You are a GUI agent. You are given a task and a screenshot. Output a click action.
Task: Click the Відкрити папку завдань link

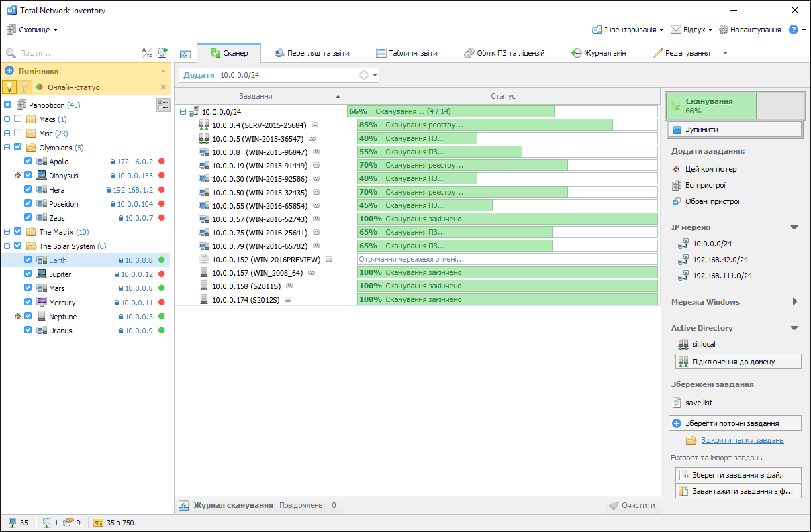tap(742, 441)
